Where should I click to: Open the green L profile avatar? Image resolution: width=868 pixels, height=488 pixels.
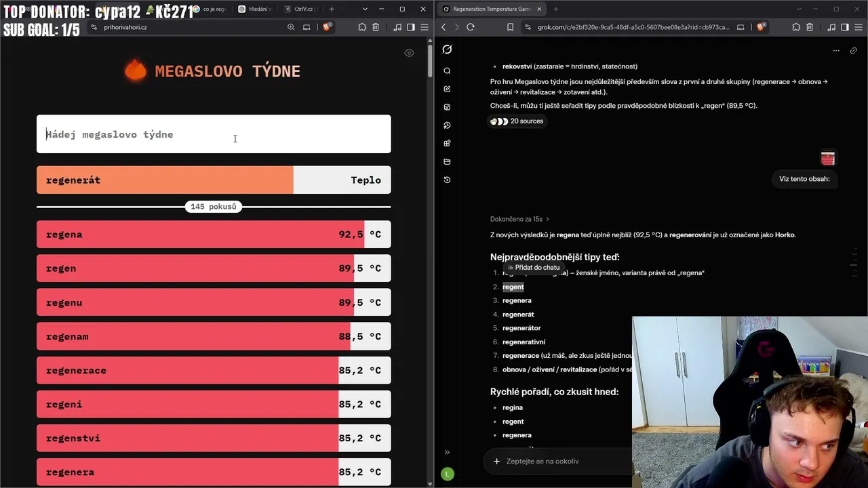(x=447, y=474)
